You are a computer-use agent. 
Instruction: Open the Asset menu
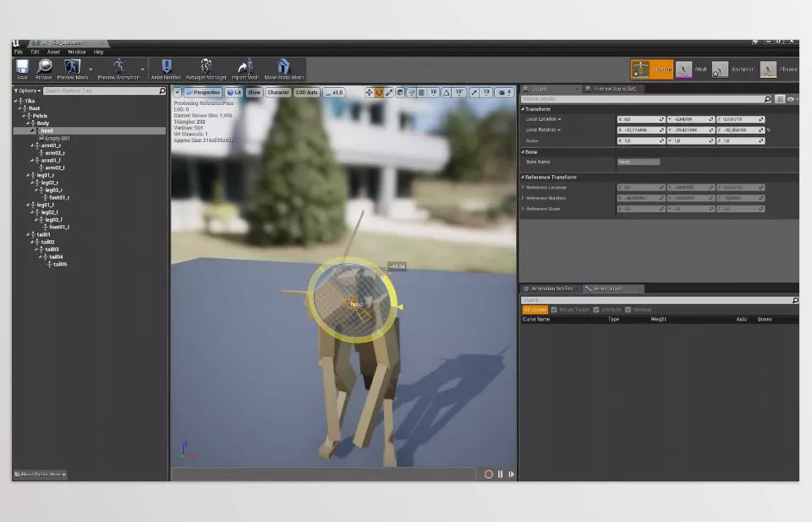(x=53, y=52)
